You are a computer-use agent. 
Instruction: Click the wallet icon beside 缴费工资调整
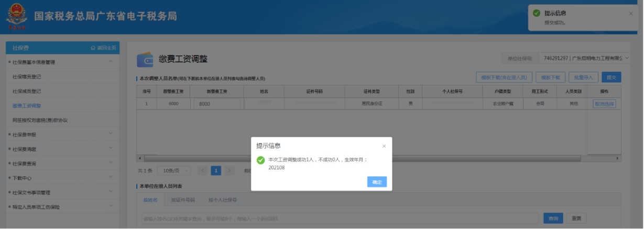point(145,60)
